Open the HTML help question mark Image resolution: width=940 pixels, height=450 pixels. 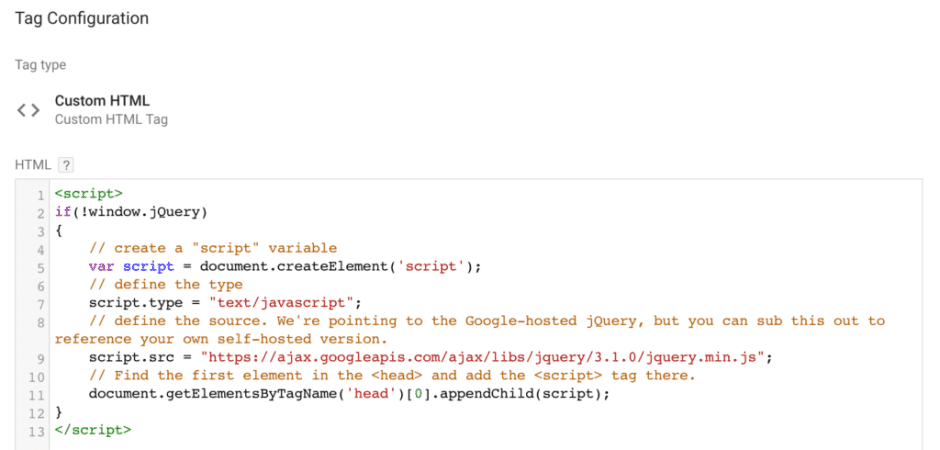66,165
